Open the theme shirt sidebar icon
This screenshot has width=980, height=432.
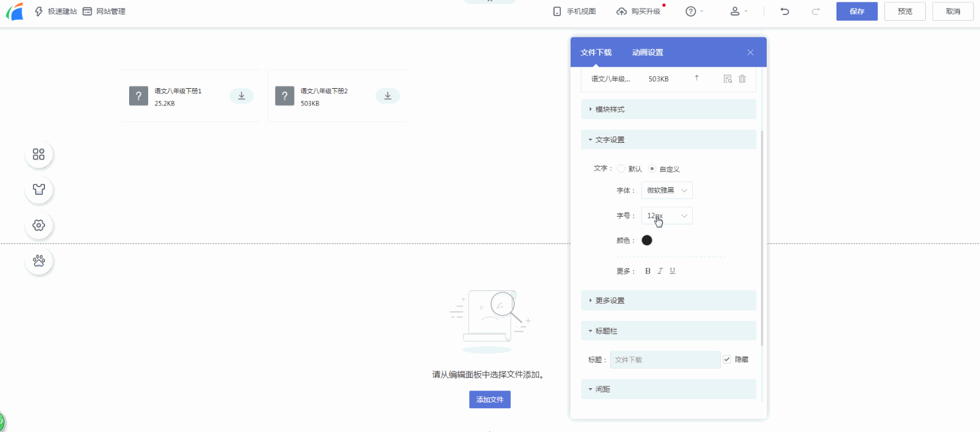click(39, 190)
